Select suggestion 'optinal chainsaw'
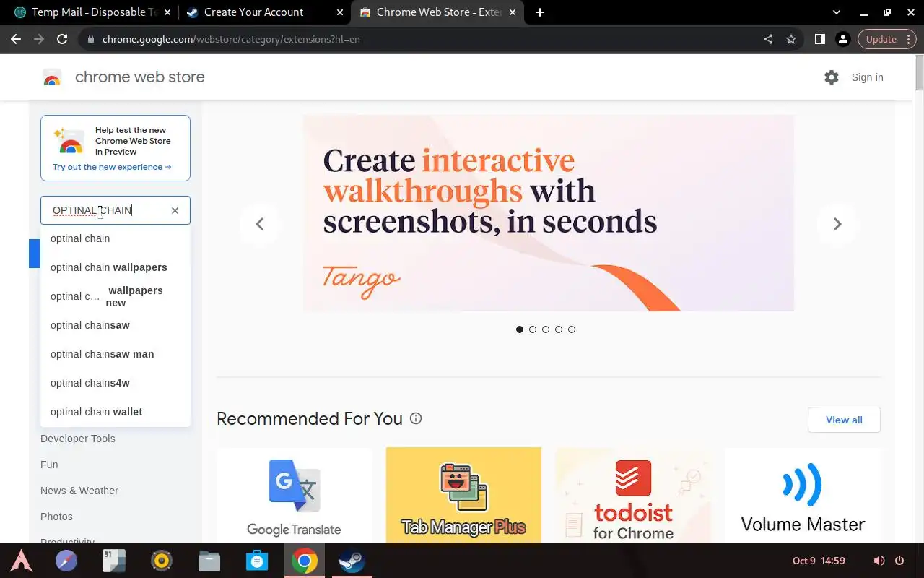The height and width of the screenshot is (578, 924). click(115, 325)
